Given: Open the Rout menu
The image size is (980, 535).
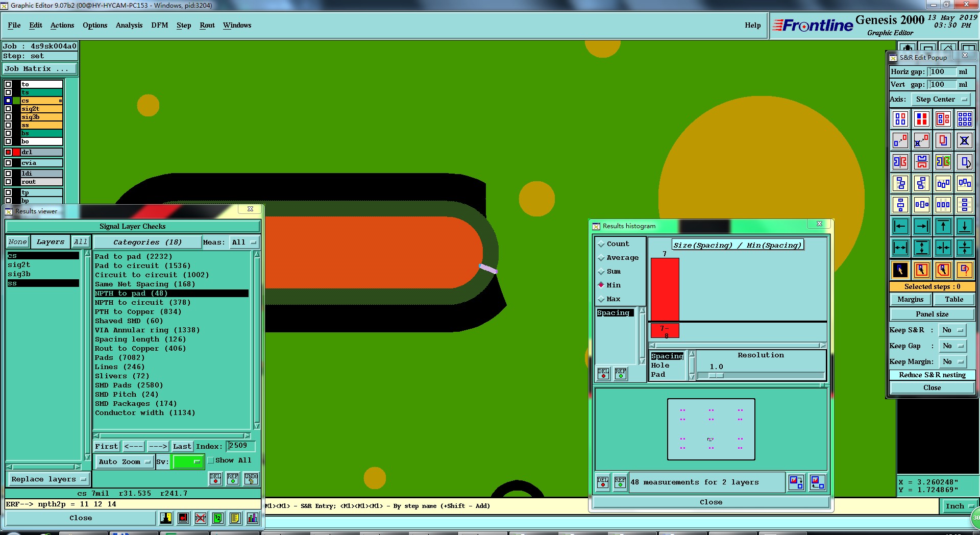Looking at the screenshot, I should coord(207,26).
